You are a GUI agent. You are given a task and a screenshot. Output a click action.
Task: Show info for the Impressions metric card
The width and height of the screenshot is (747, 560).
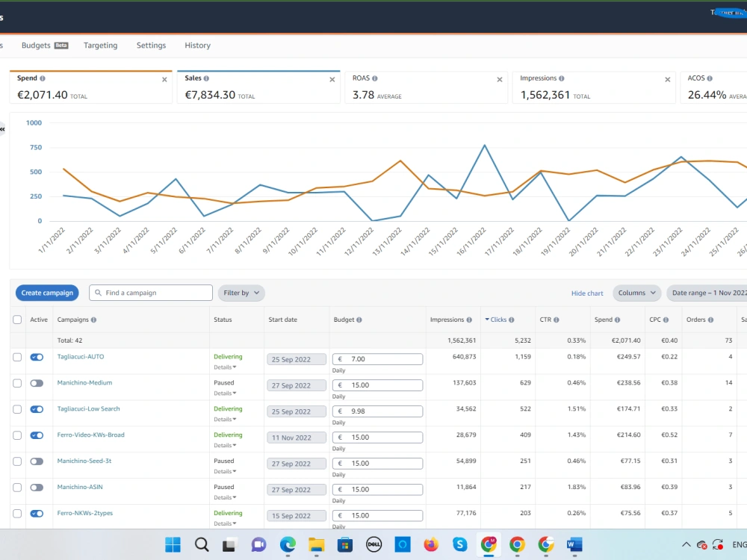[x=562, y=78]
